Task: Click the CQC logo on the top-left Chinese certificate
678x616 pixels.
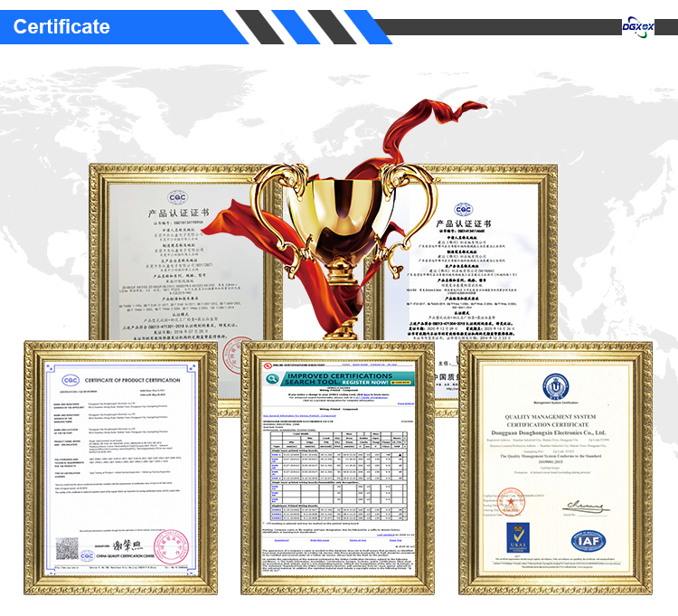Action: click(x=179, y=196)
